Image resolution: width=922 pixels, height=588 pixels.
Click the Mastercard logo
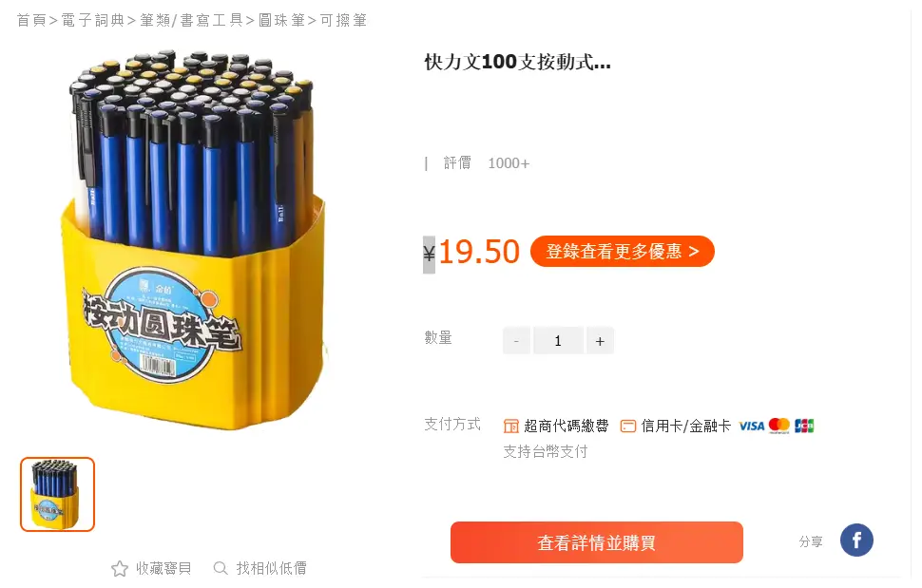click(779, 426)
